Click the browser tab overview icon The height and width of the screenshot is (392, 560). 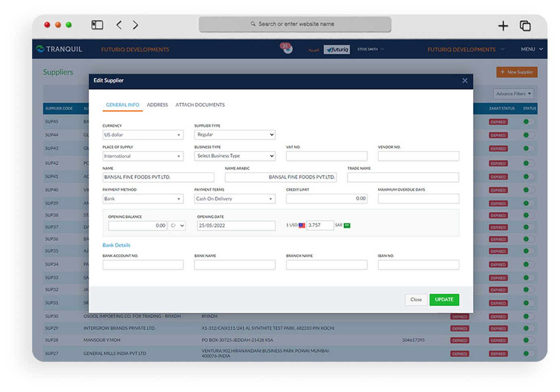(525, 26)
